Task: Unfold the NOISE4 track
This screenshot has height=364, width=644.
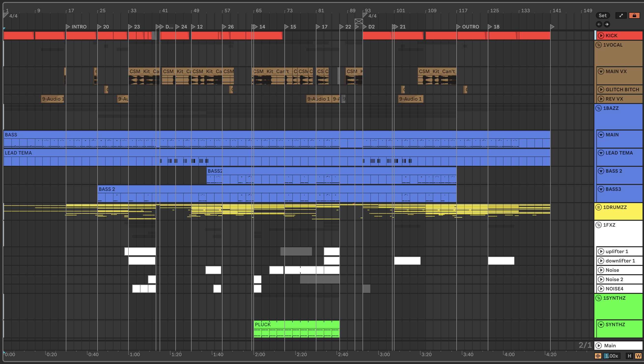Action: (x=601, y=289)
